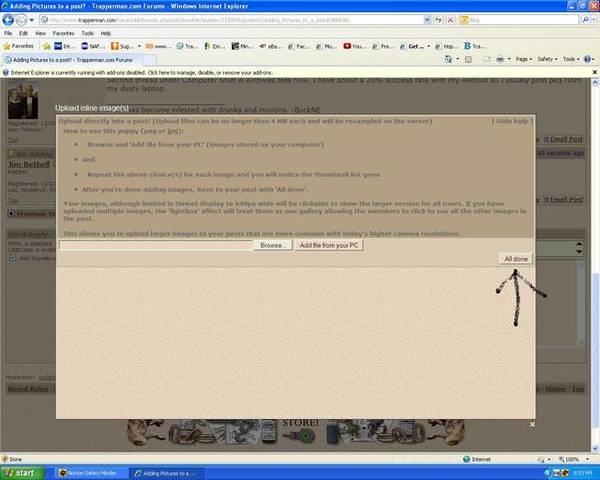Open the Tools menu
Viewport: 600px width, 480px height.
(x=88, y=33)
